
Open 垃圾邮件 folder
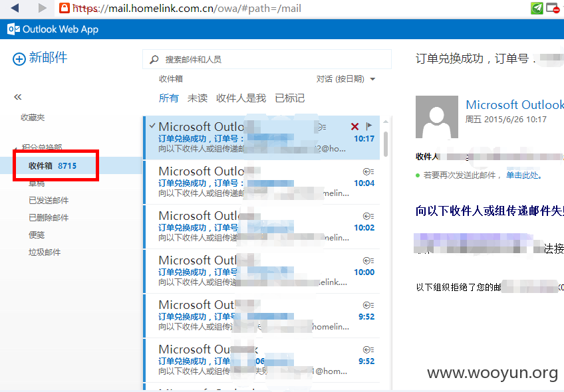[45, 252]
